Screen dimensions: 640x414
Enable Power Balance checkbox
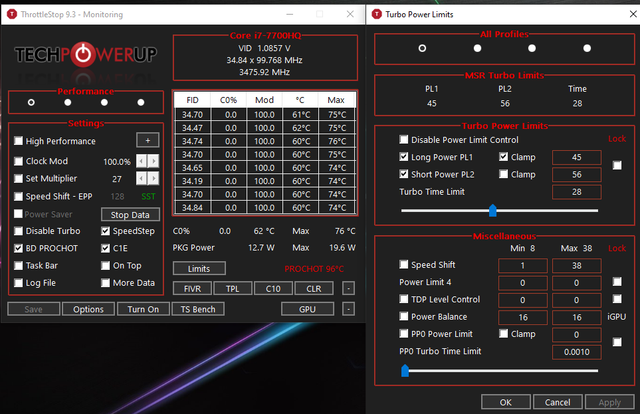pos(404,316)
